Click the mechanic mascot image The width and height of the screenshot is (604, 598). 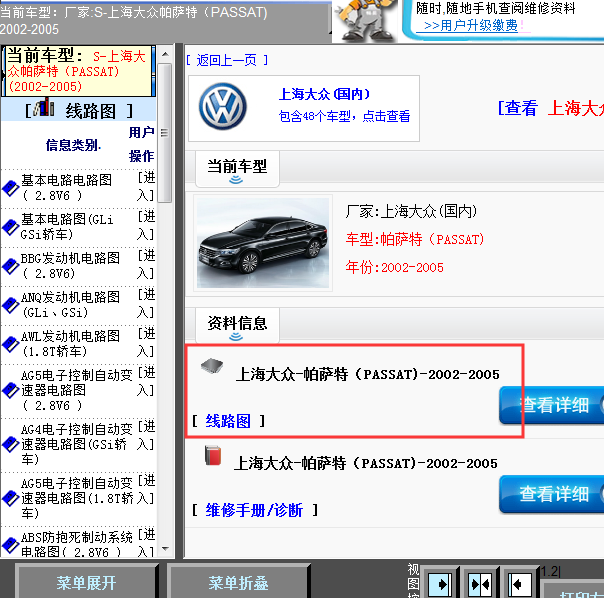pyautogui.click(x=364, y=21)
